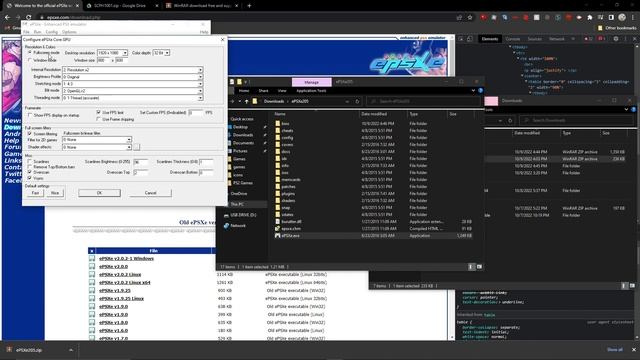
Task: Click the Set Custom FPS field
Action: tap(196, 112)
